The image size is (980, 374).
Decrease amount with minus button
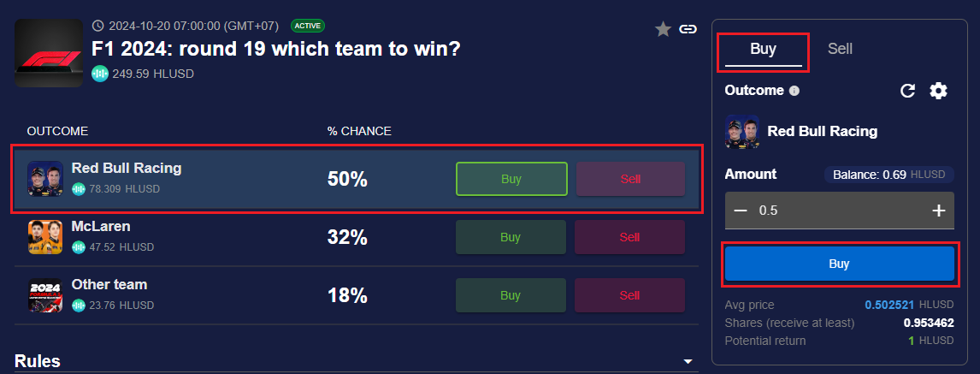(741, 211)
